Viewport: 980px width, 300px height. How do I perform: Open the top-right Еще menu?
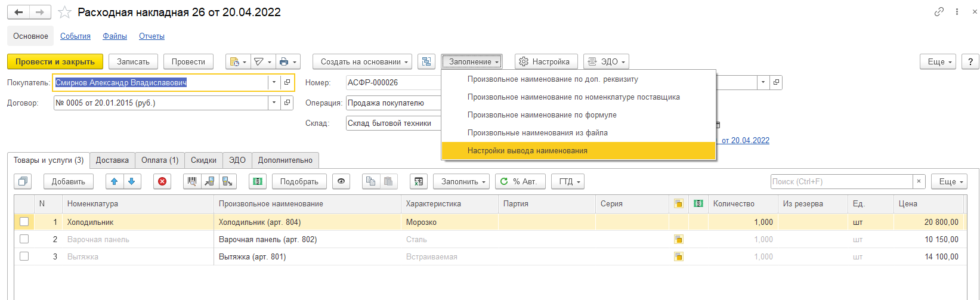[x=938, y=61]
